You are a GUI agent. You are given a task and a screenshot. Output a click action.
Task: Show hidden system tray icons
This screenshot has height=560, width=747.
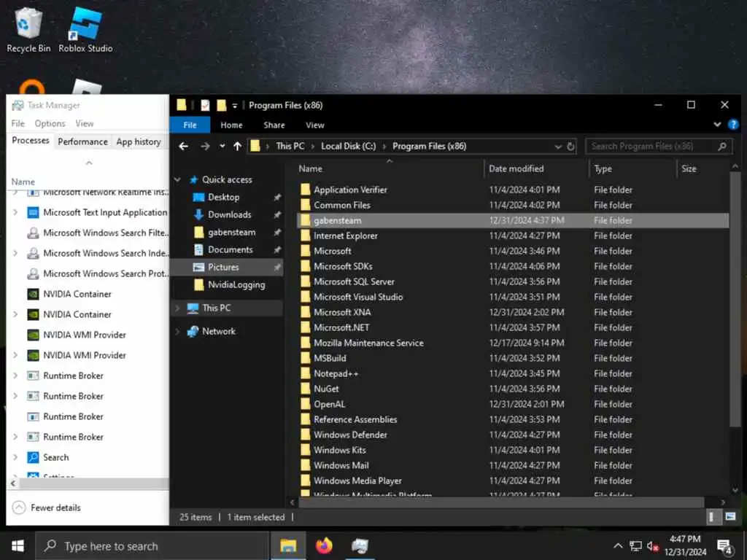[618, 546]
